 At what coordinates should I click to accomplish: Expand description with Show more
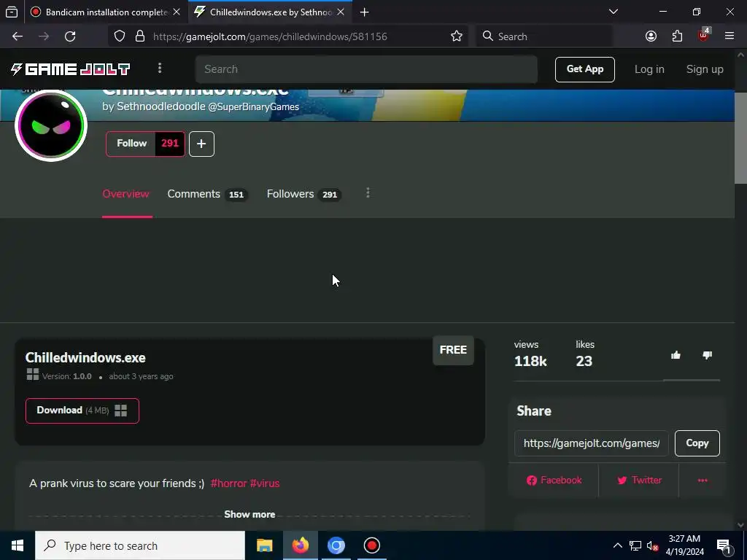pos(249,514)
